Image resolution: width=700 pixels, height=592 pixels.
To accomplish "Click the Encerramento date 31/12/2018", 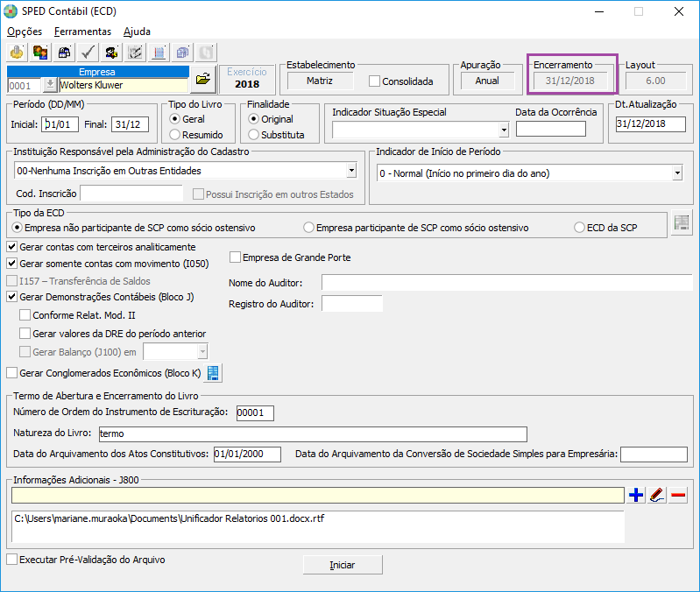I will click(x=570, y=81).
